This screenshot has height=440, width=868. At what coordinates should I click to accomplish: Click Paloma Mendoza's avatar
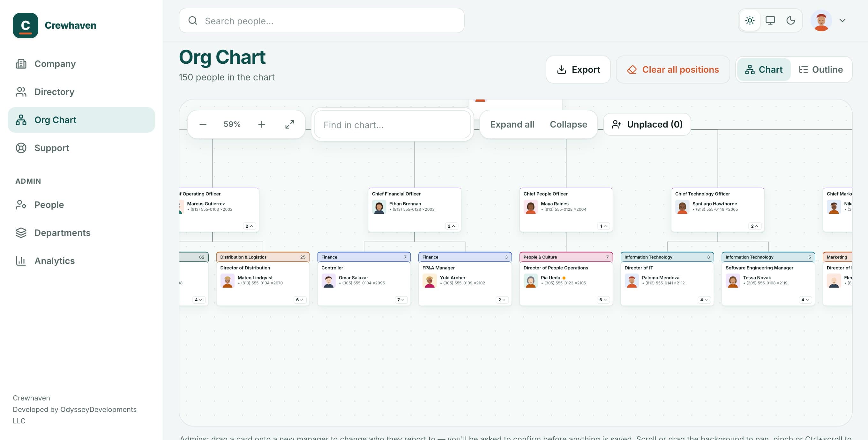pos(632,281)
